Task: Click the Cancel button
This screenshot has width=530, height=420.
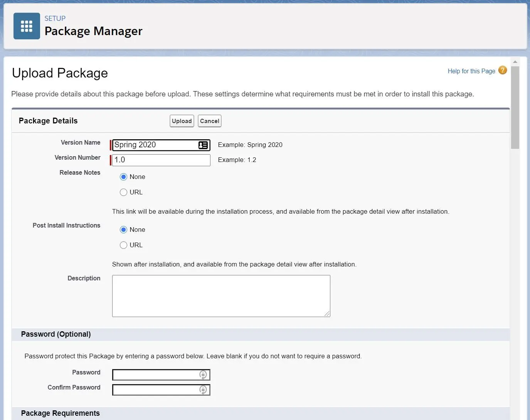Action: [210, 121]
